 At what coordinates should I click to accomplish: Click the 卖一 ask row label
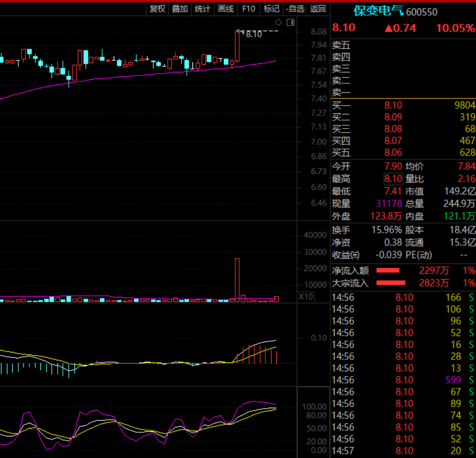point(341,92)
